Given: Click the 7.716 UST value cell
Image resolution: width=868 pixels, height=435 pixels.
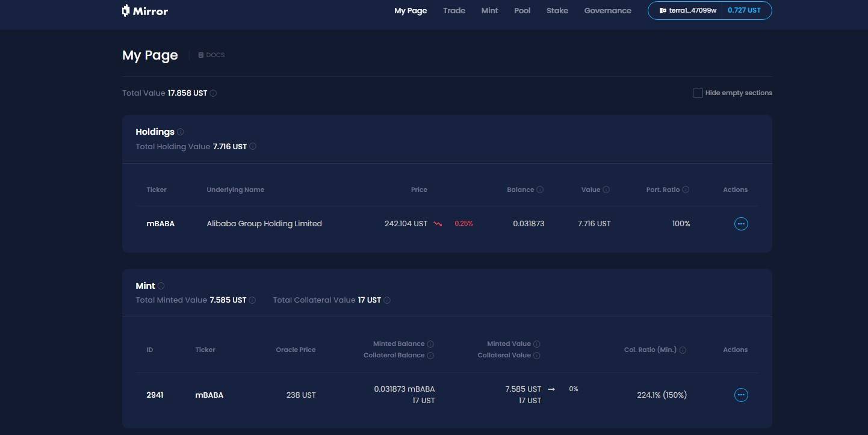Looking at the screenshot, I should (594, 224).
